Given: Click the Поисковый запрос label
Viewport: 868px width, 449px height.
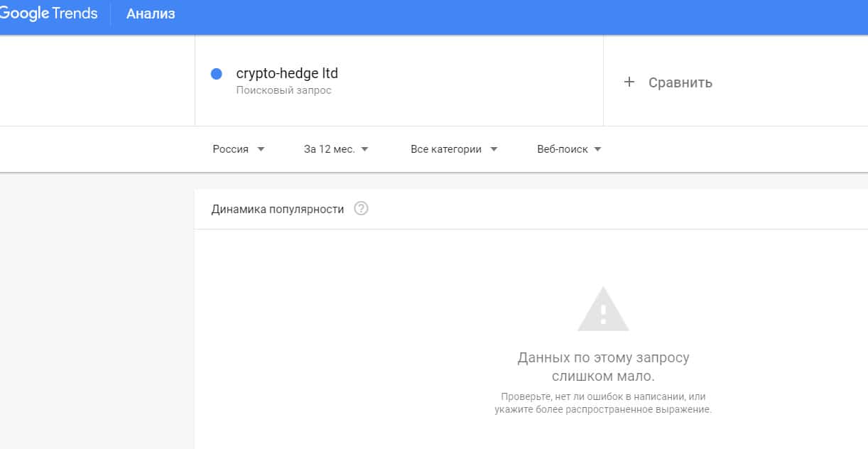Looking at the screenshot, I should click(x=283, y=90).
